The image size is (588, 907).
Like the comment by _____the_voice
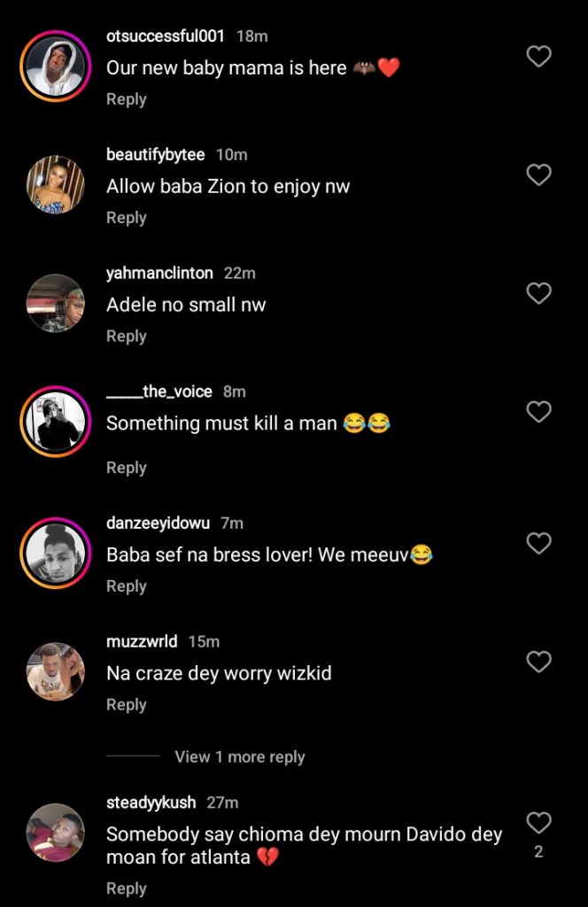(x=538, y=411)
